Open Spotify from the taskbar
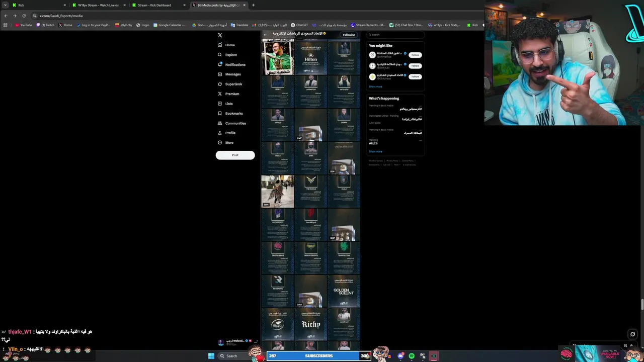The height and width of the screenshot is (362, 644). [x=412, y=356]
